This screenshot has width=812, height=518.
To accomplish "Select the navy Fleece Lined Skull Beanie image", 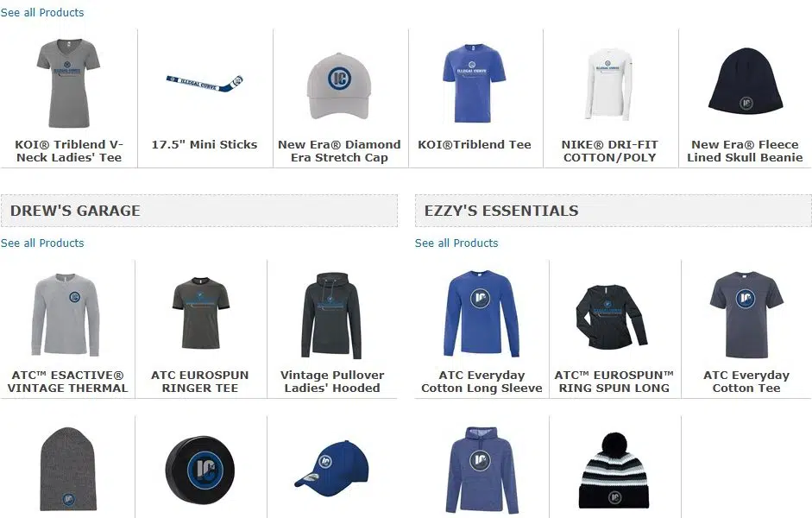I will pos(746,80).
